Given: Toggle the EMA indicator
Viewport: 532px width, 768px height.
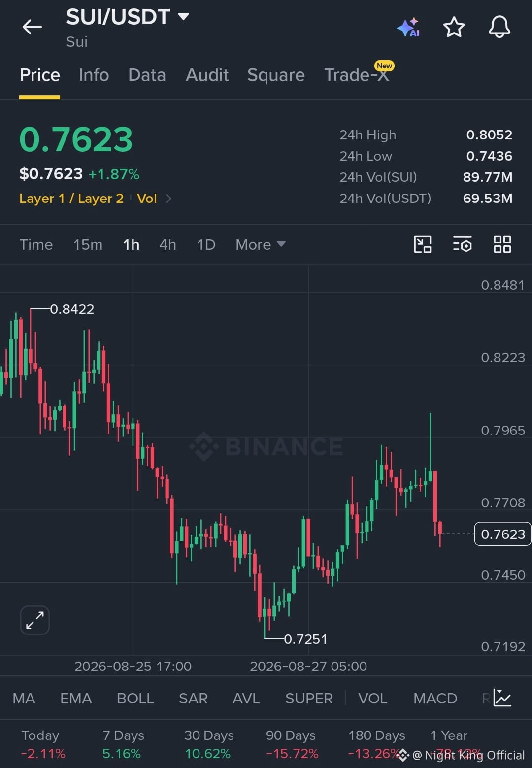Looking at the screenshot, I should tap(76, 698).
